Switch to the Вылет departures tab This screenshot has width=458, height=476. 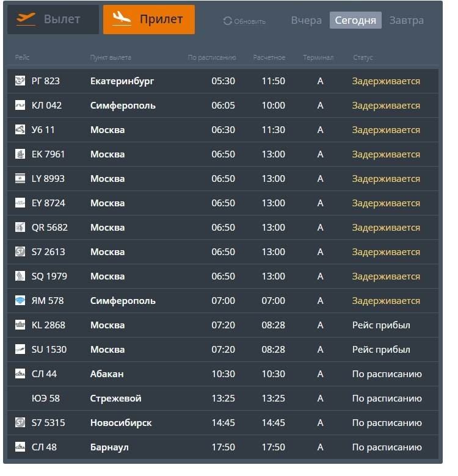(x=53, y=20)
